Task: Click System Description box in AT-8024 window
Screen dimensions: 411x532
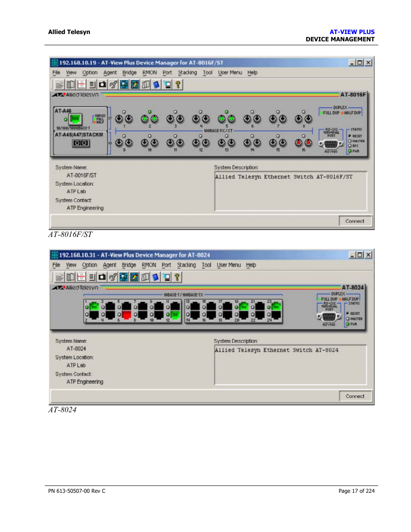Action: (291, 364)
